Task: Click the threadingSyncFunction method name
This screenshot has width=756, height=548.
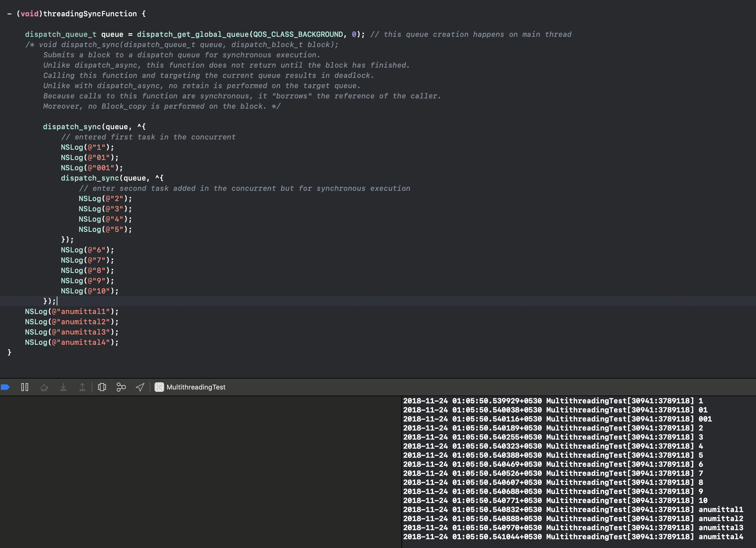Action: point(90,14)
